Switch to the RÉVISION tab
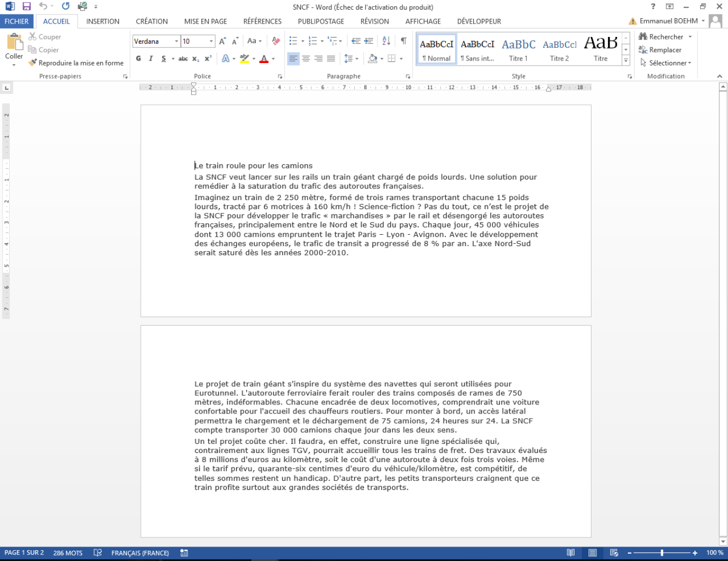728x561 pixels. tap(374, 21)
